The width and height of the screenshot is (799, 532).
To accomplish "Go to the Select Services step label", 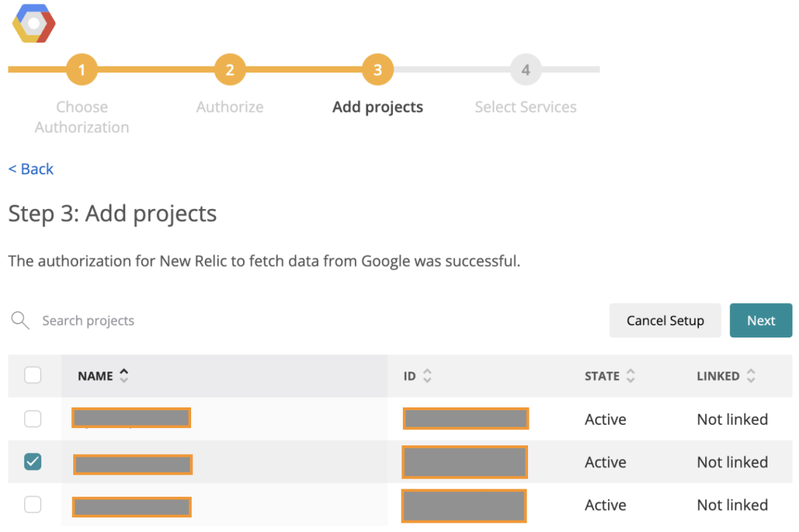I will (525, 107).
